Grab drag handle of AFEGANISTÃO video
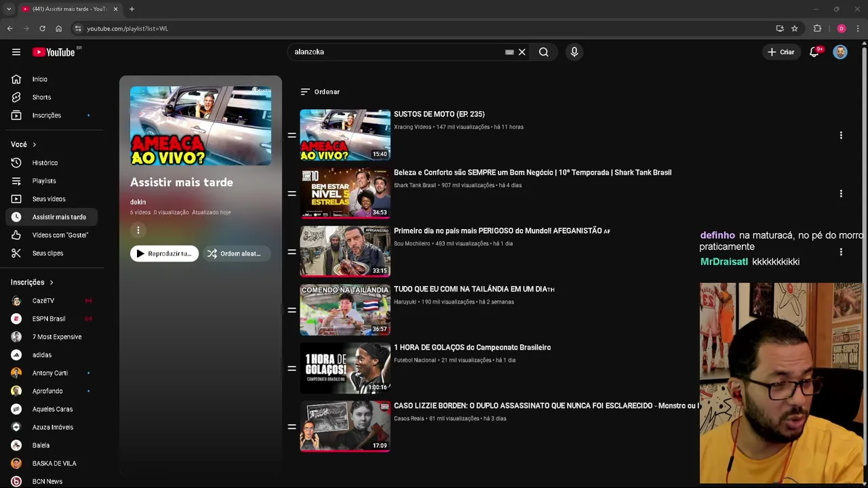Screen dimensions: 868x488 tap(292, 252)
